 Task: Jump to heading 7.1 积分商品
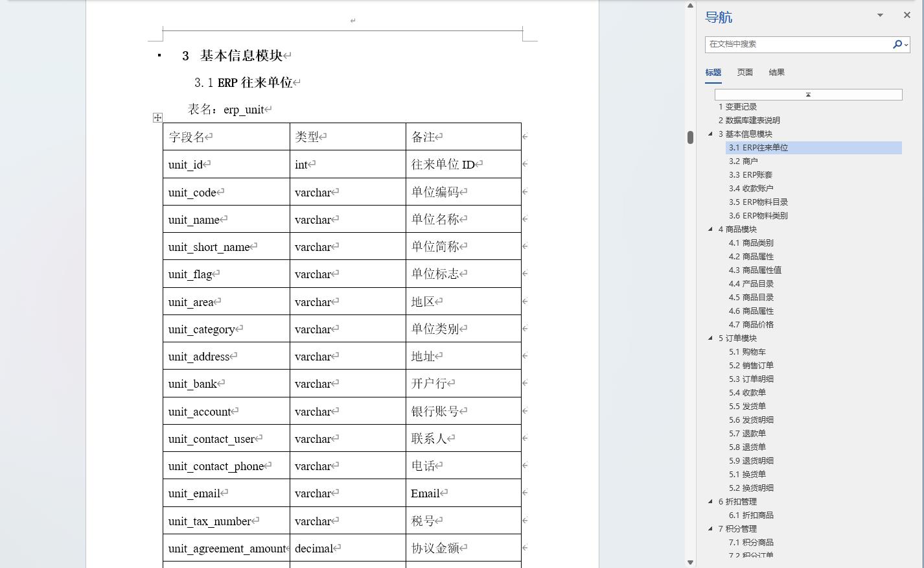(751, 543)
